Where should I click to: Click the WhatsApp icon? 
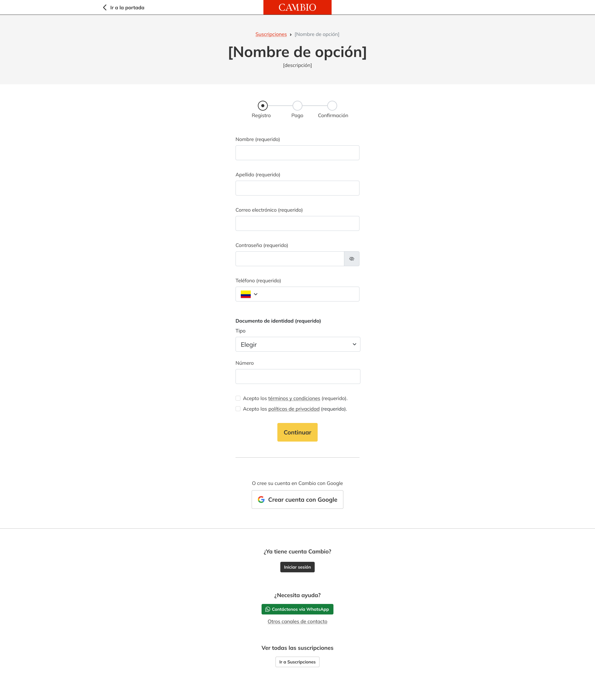coord(267,609)
